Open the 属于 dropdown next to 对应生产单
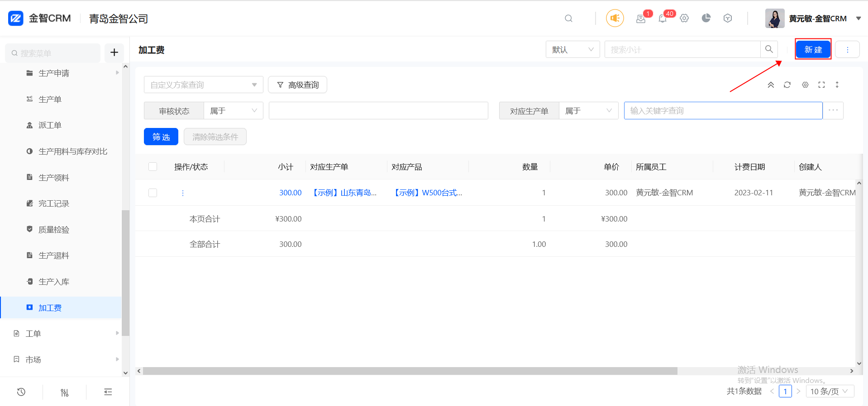Screen dimensions: 868x406 click(x=589, y=111)
